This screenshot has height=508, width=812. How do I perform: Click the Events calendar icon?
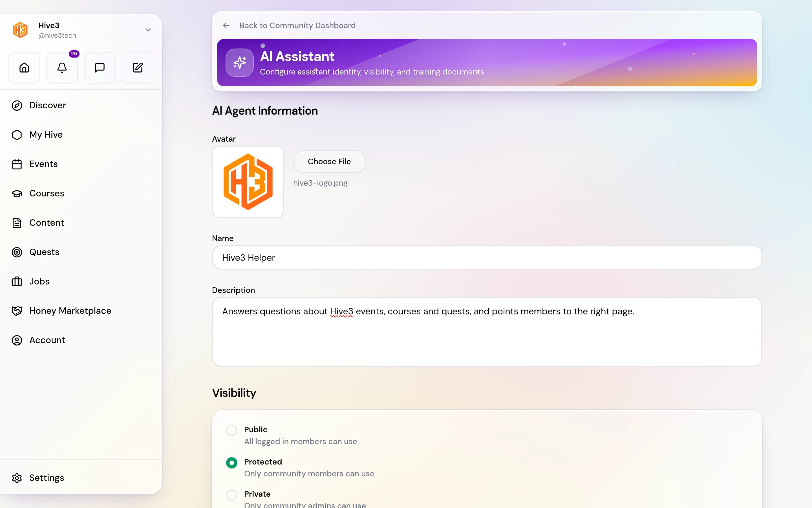(17, 164)
